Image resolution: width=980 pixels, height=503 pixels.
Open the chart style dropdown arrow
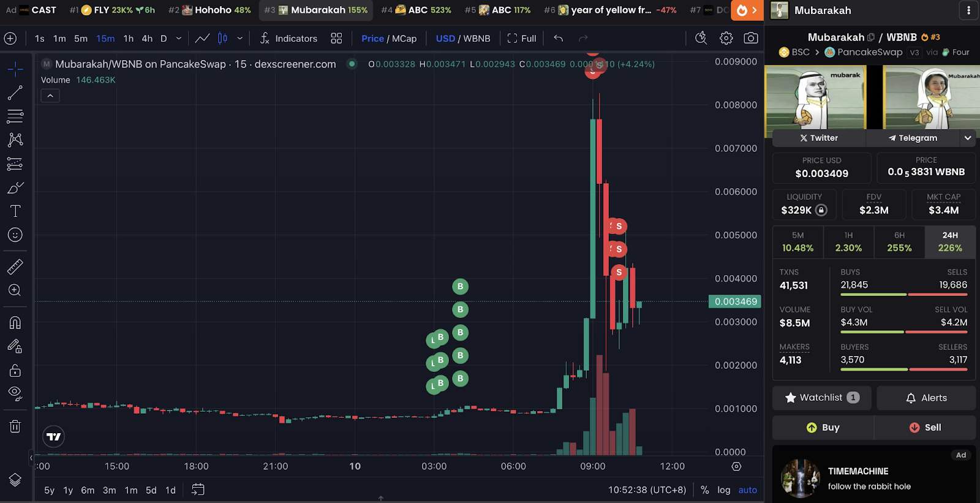point(239,38)
